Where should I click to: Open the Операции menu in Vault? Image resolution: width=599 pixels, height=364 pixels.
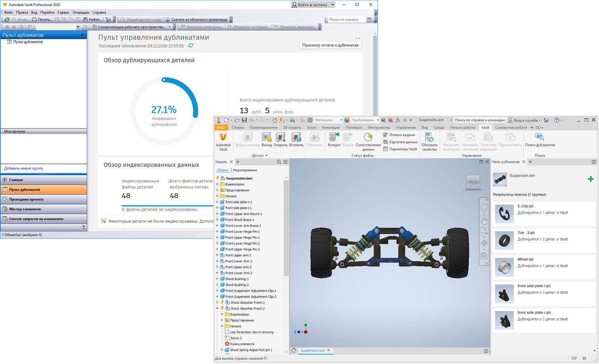[x=81, y=13]
